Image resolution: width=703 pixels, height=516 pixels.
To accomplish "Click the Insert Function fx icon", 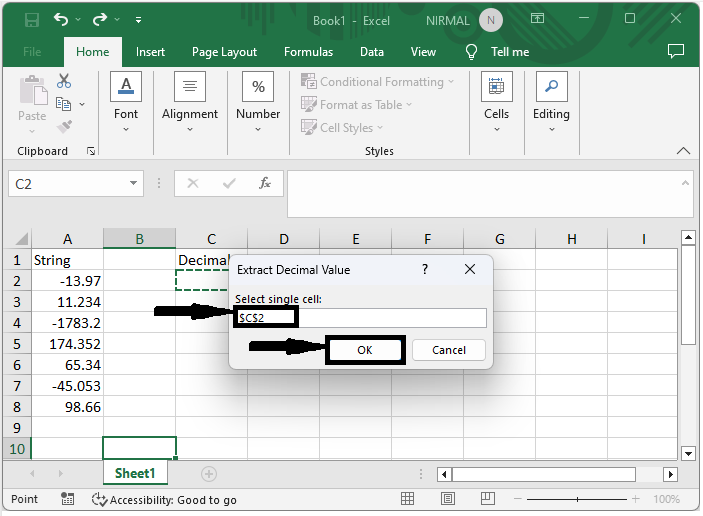I will (x=265, y=184).
